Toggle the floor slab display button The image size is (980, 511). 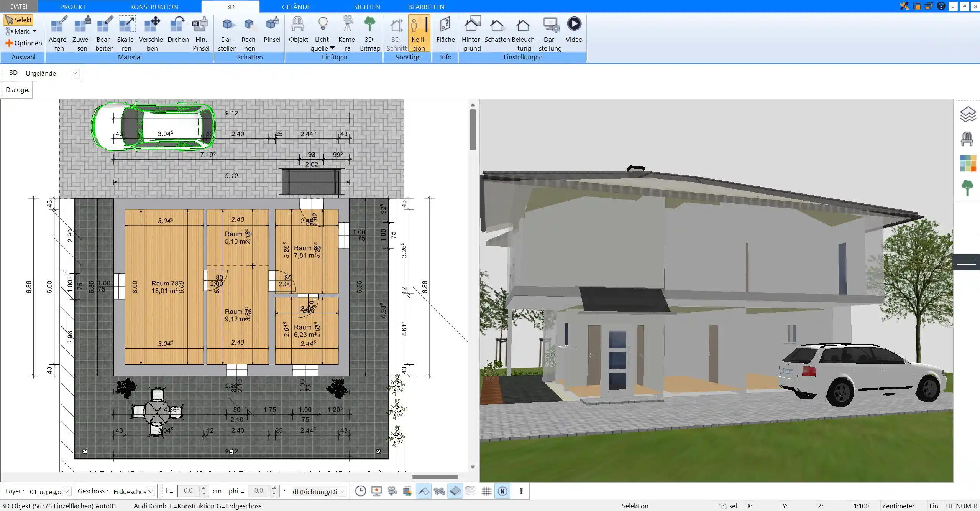click(455, 491)
